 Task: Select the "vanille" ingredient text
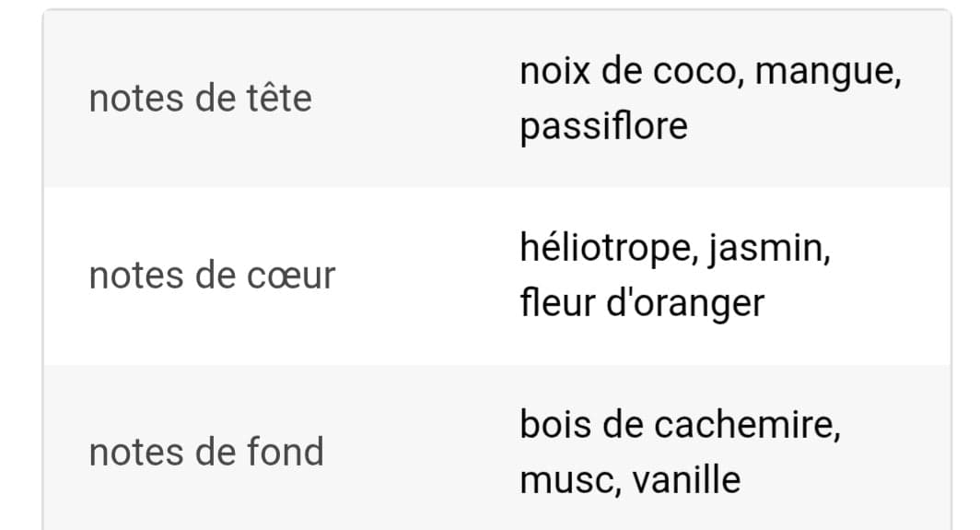coord(686,479)
